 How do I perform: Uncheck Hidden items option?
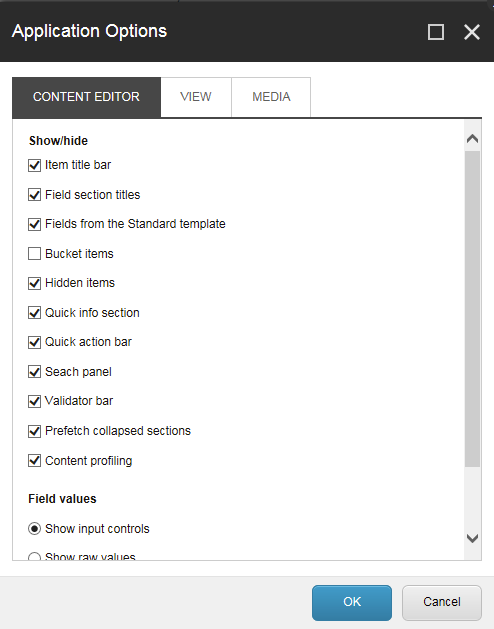35,283
